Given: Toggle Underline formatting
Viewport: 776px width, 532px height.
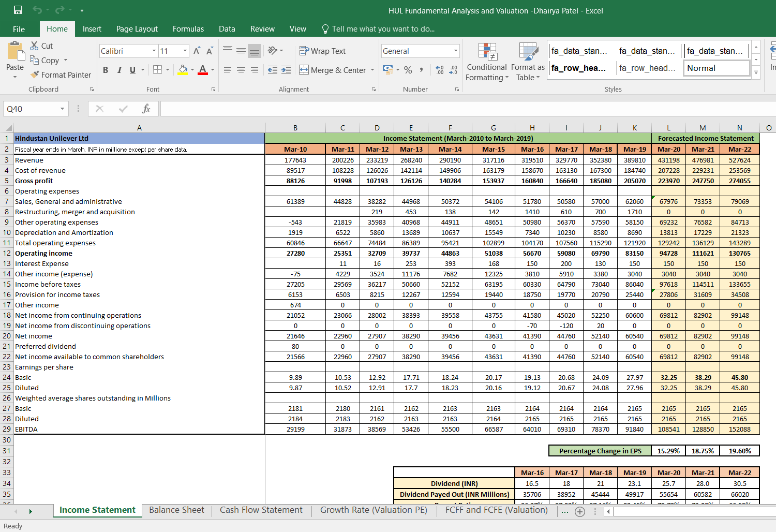Looking at the screenshot, I should click(x=133, y=70).
